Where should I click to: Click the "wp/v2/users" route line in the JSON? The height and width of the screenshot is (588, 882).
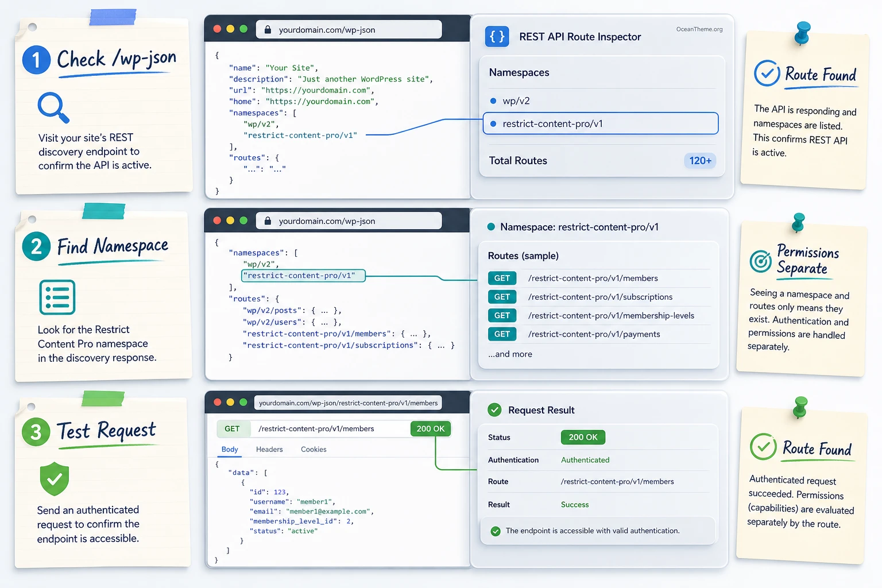pos(292,322)
